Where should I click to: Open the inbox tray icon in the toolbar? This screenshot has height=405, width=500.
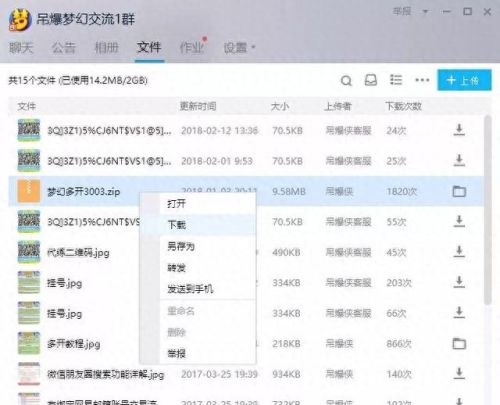point(371,80)
